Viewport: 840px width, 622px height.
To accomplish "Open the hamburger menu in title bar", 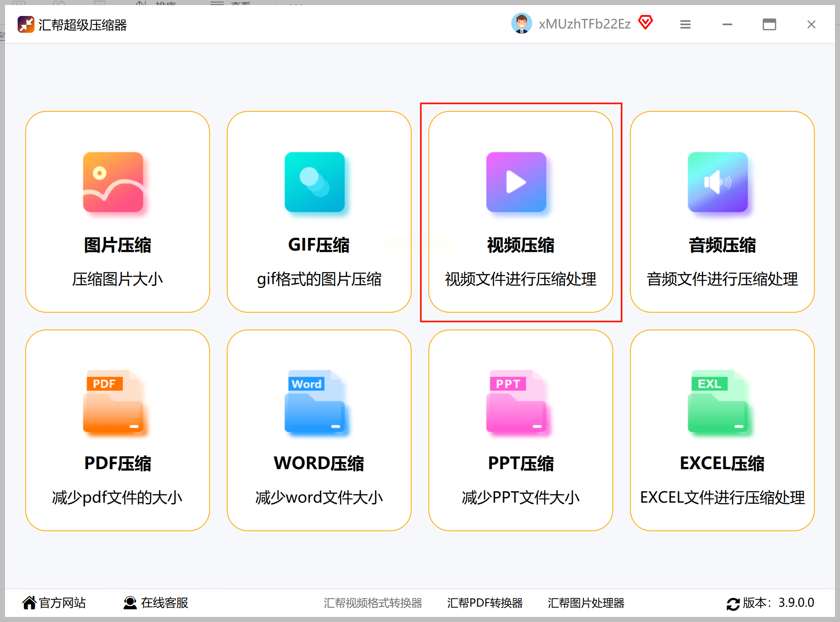I will pyautogui.click(x=685, y=24).
